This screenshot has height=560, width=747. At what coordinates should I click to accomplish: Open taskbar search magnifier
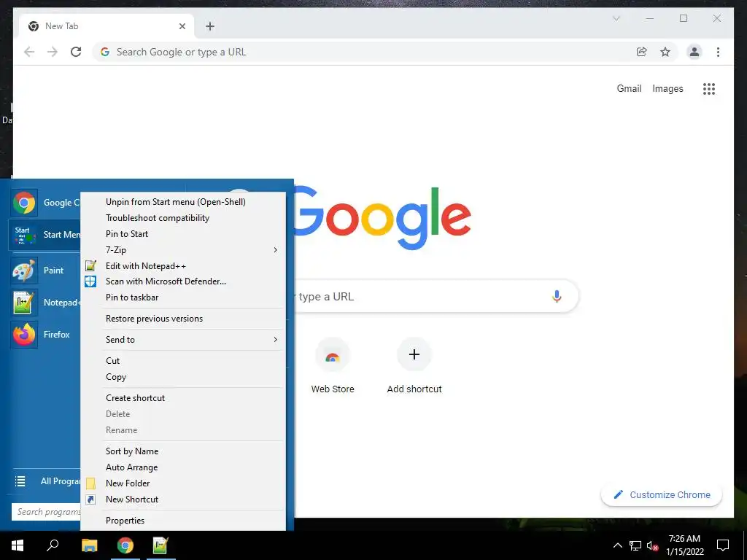pos(53,545)
